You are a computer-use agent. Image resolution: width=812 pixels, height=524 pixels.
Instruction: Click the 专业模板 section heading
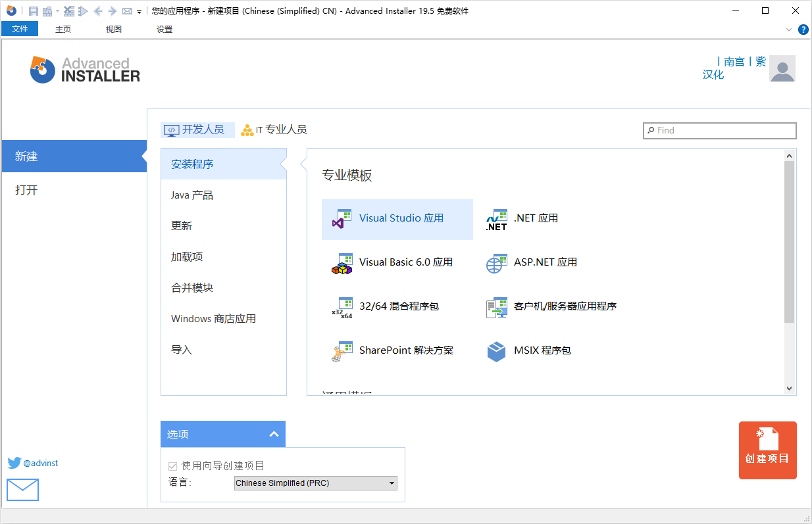click(347, 176)
